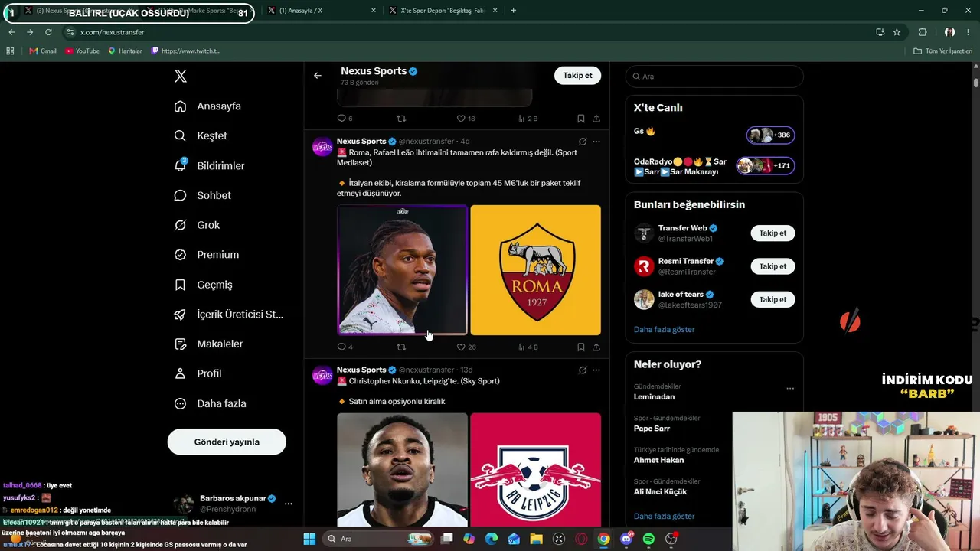Image resolution: width=980 pixels, height=551 pixels.
Task: Switch to the Anasayfa / X tab
Action: (x=320, y=11)
